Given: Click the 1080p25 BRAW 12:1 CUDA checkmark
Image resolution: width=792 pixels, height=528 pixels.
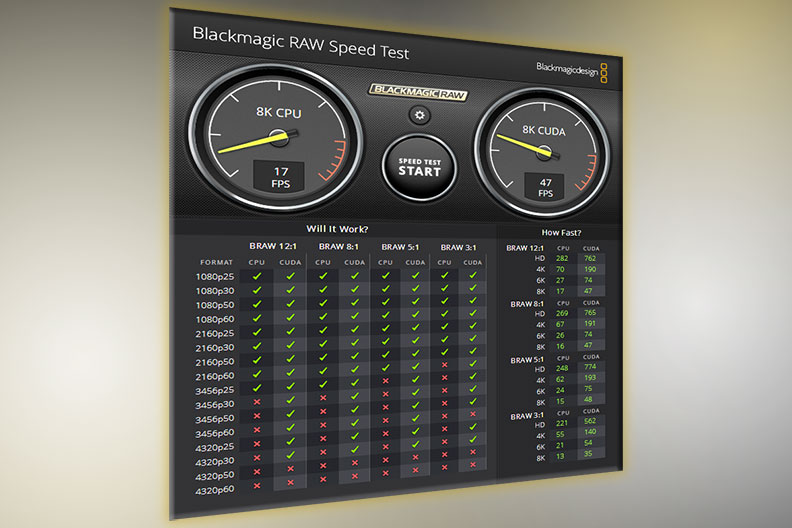Looking at the screenshot, I should pos(290,276).
